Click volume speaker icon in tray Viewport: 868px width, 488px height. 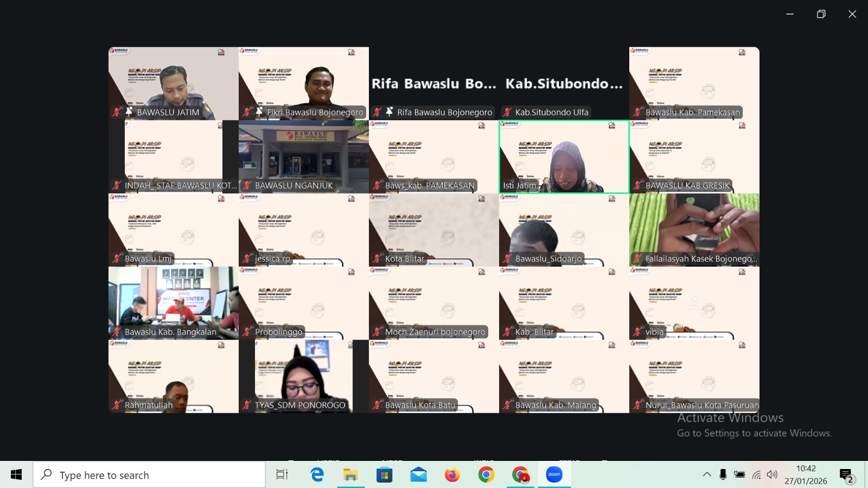pos(773,475)
